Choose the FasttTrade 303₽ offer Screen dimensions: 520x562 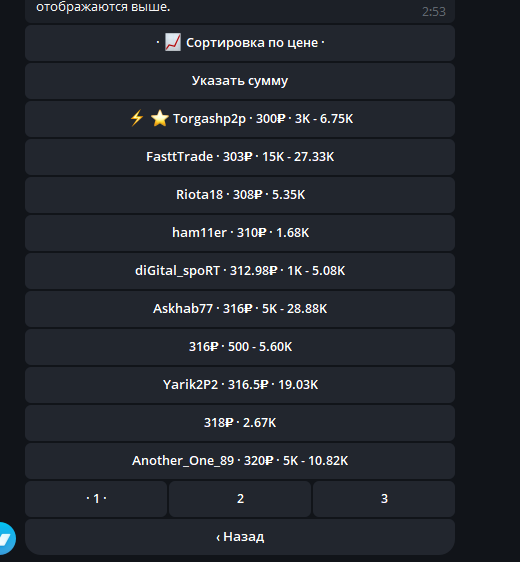[x=240, y=157]
